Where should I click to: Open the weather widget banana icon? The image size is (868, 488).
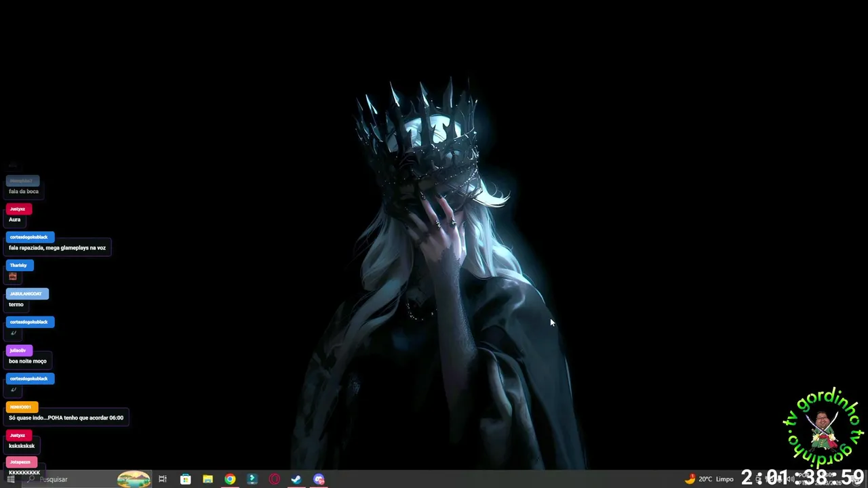[x=690, y=479]
